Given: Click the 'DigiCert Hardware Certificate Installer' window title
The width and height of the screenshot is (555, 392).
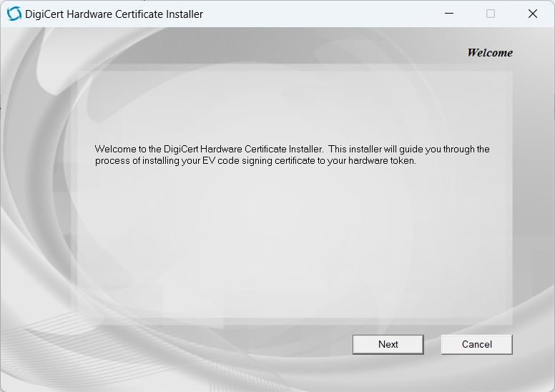Looking at the screenshot, I should (x=114, y=14).
